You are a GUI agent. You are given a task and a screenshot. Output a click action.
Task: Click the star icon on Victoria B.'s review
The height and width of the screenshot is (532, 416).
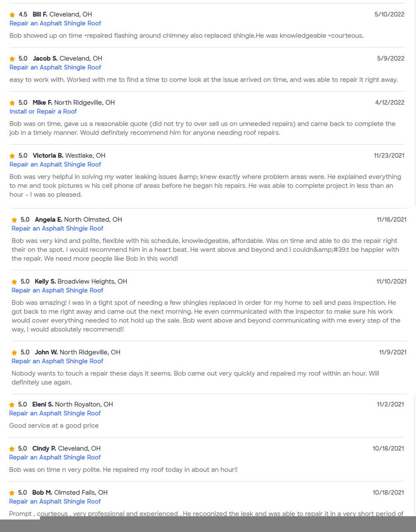click(x=12, y=156)
